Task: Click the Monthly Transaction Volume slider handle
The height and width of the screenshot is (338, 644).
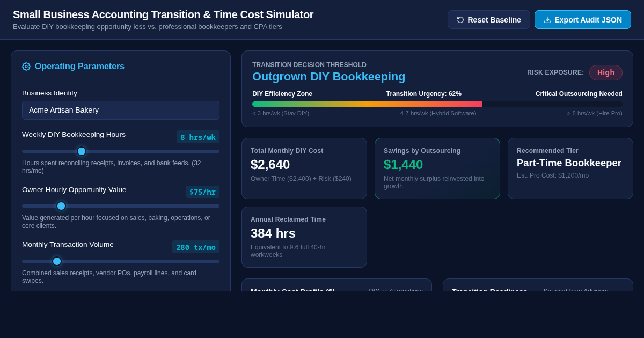Action: pos(57,261)
